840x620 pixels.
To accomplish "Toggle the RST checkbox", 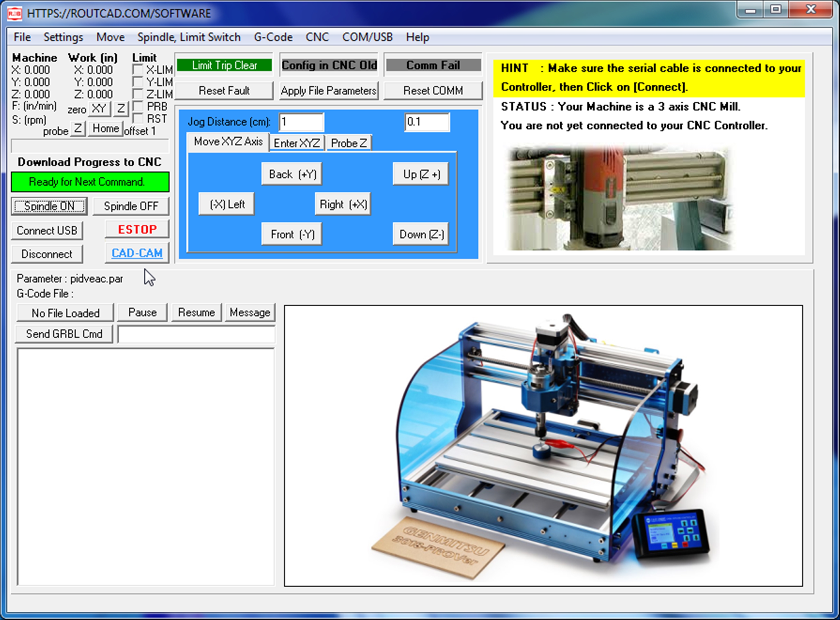I will [138, 119].
